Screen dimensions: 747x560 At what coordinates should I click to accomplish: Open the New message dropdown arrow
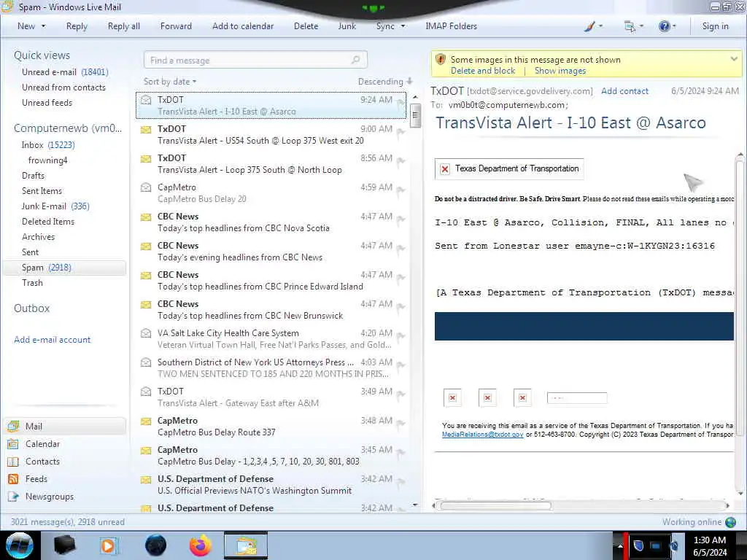pos(43,26)
